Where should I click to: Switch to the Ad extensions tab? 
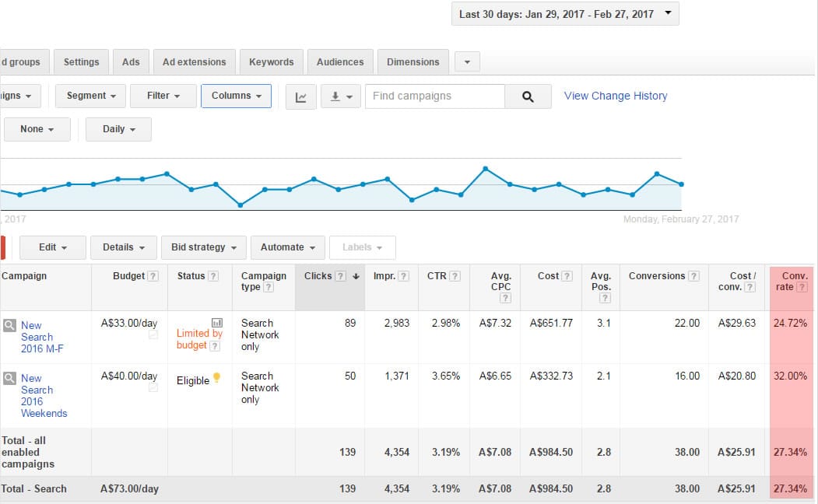pyautogui.click(x=194, y=62)
